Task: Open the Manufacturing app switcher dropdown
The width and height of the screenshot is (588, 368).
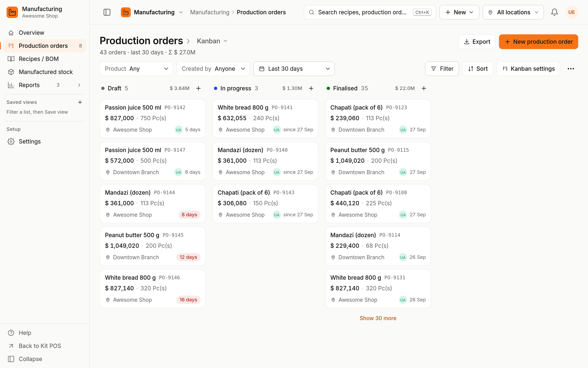Action: (x=152, y=12)
